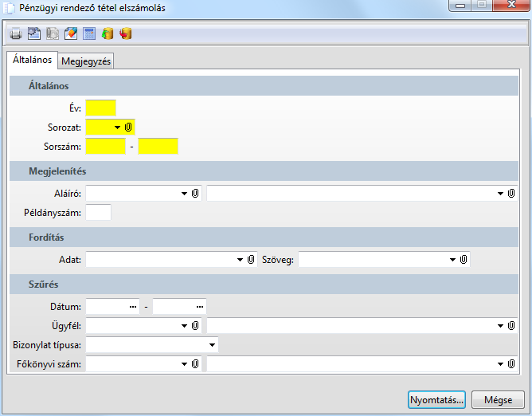Click the paperclip icon in Adat field

(x=251, y=260)
